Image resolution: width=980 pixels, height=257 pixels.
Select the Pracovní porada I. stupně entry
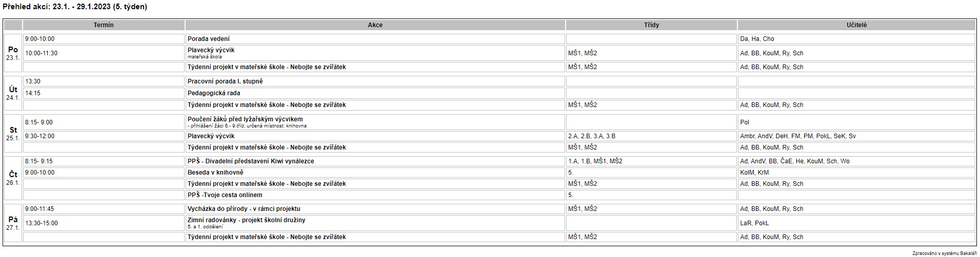pyautogui.click(x=225, y=81)
